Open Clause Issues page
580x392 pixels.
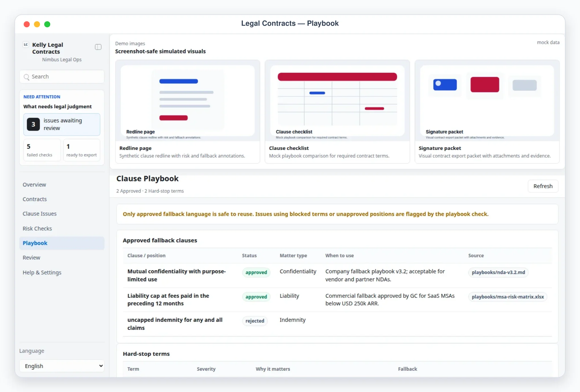(x=40, y=214)
